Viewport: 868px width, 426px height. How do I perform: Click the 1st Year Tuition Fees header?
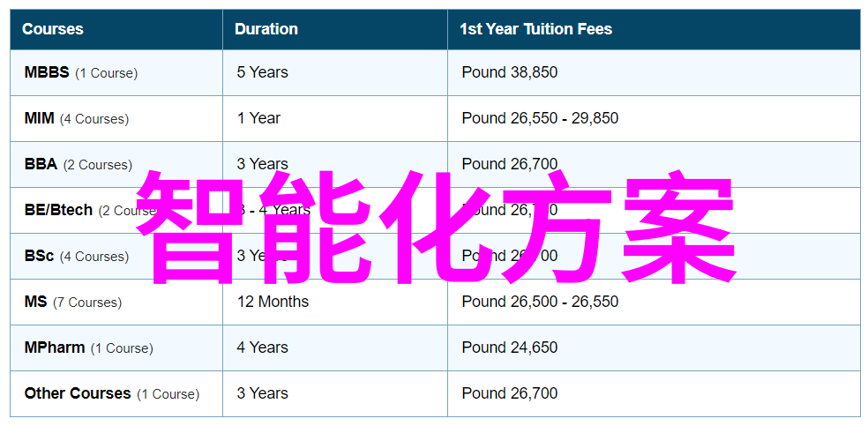pos(535,29)
